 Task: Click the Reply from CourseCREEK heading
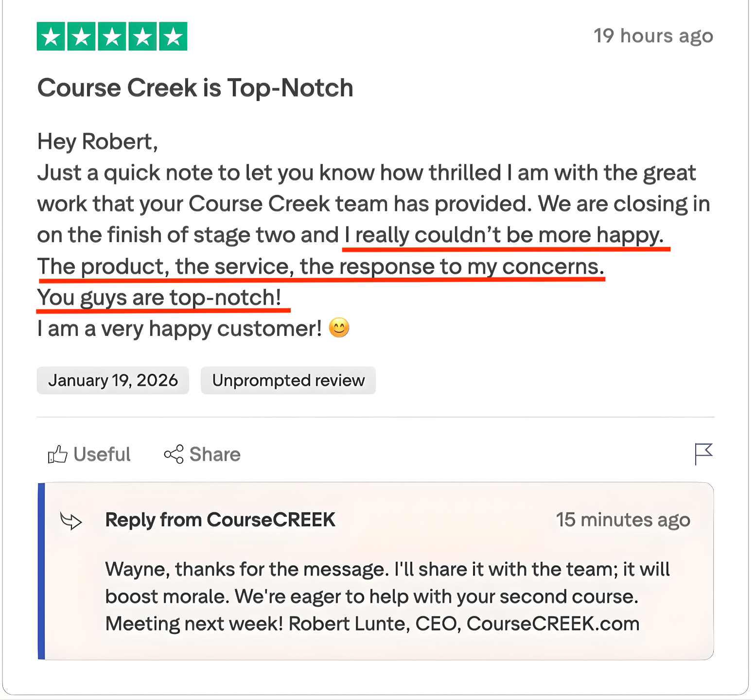pos(220,520)
